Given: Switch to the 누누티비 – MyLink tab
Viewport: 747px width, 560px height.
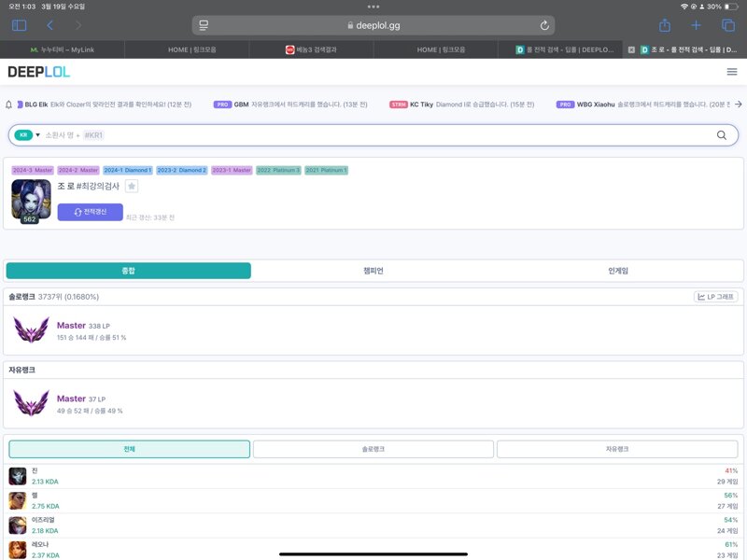Looking at the screenshot, I should coord(63,49).
